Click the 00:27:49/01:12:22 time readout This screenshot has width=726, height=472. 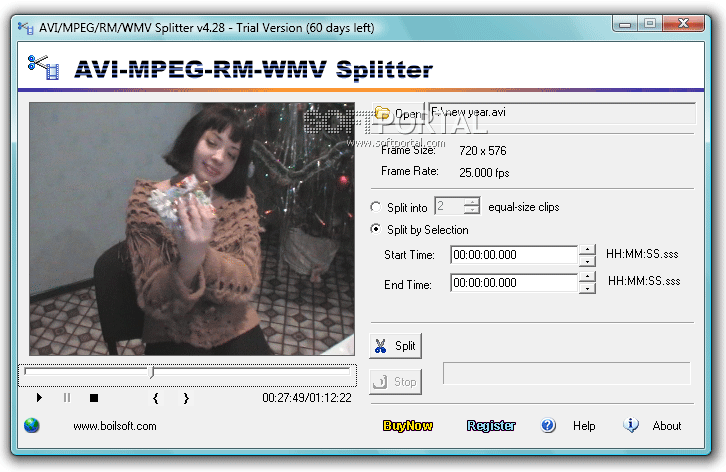point(307,398)
